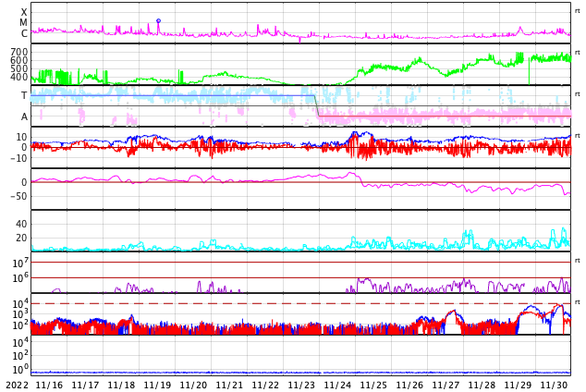Click the blue circle flare peak marker
This screenshot has width=586, height=392.
point(158,21)
